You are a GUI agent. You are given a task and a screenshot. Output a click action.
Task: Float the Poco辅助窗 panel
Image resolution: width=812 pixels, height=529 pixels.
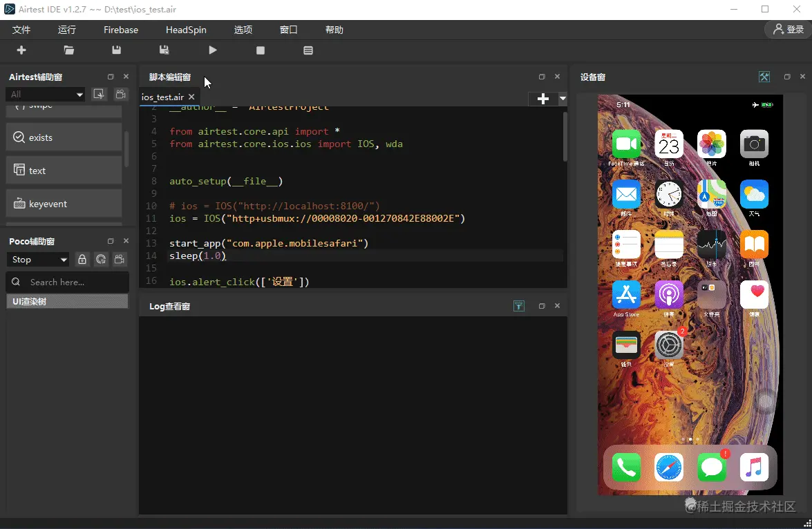point(111,241)
